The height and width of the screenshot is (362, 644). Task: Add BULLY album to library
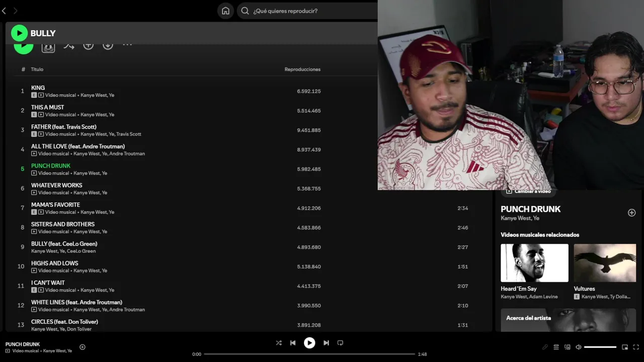[89, 45]
